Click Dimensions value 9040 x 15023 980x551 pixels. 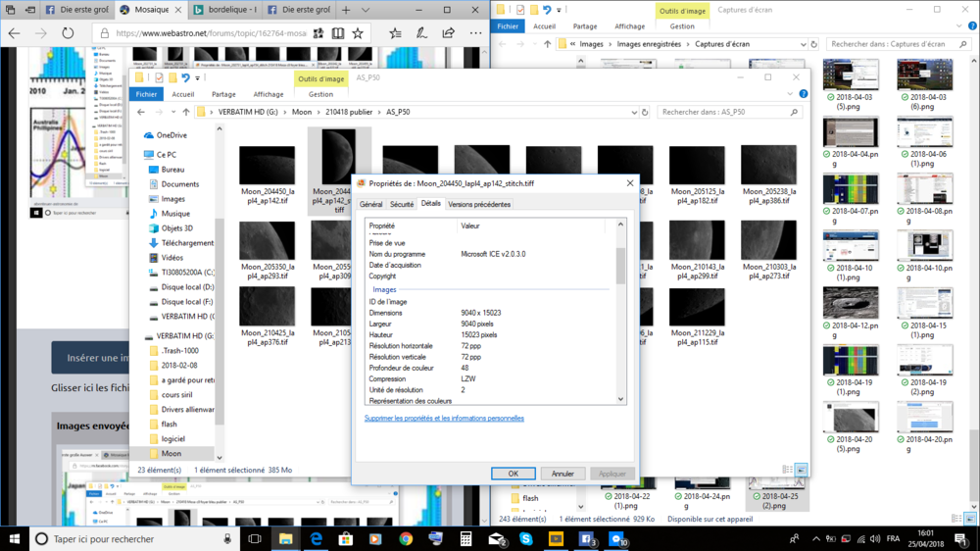pos(480,313)
